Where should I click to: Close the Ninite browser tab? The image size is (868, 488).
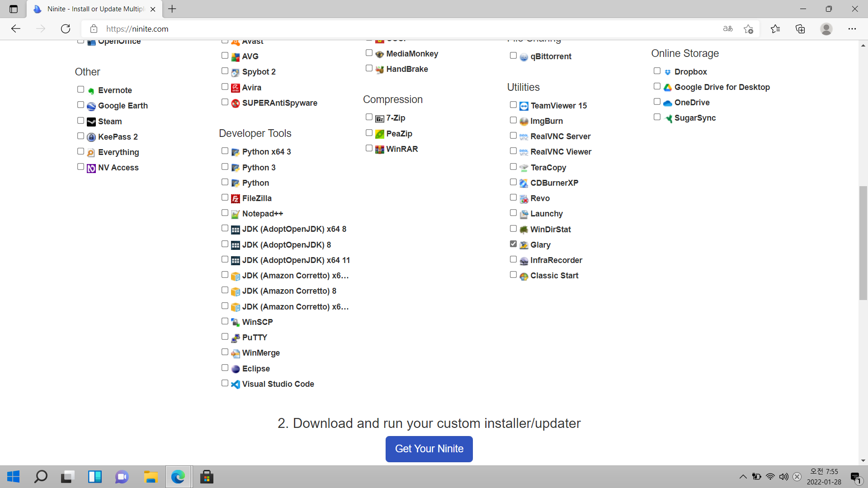point(153,9)
